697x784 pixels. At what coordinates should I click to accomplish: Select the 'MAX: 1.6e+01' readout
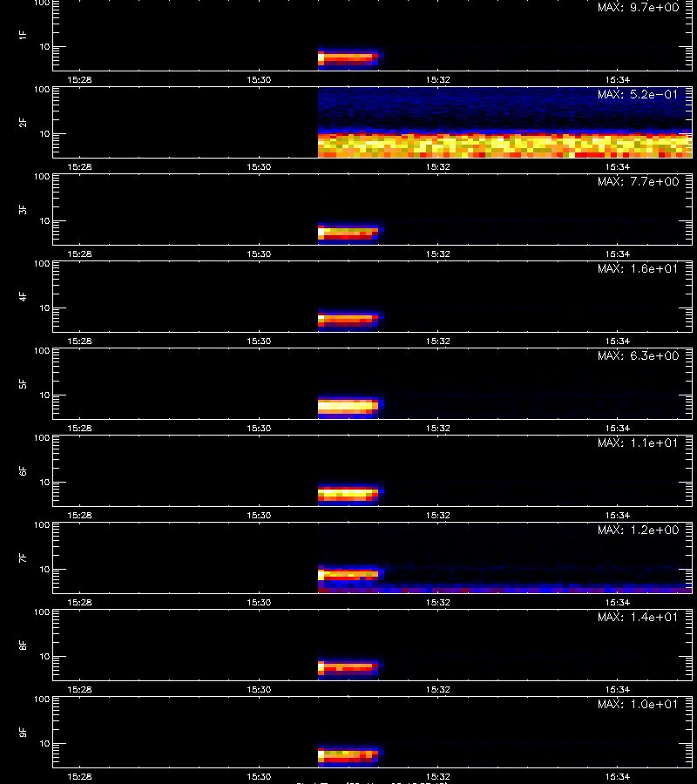pos(638,268)
